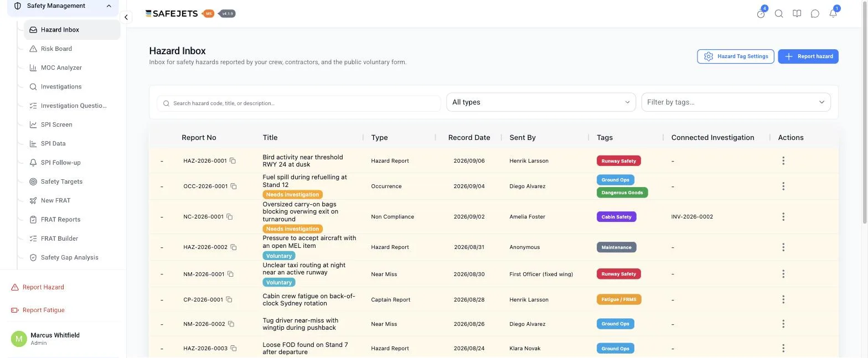Copy report number HAZ-2026-0002

point(234,247)
